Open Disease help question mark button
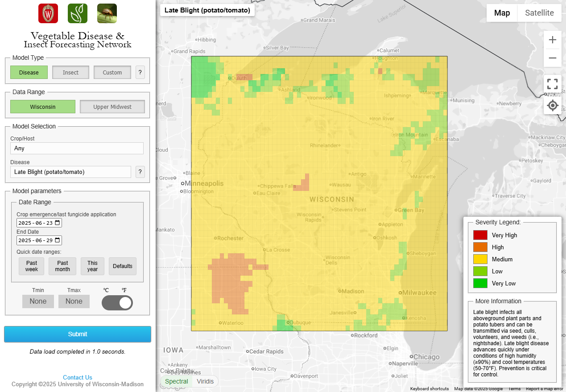The width and height of the screenshot is (566, 392). point(140,172)
